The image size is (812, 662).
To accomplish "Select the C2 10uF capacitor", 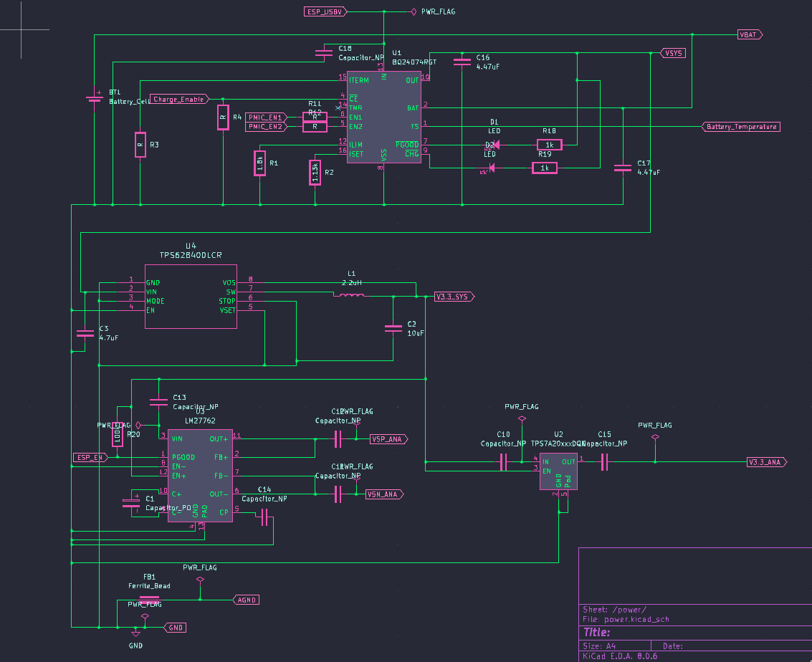I will [393, 328].
